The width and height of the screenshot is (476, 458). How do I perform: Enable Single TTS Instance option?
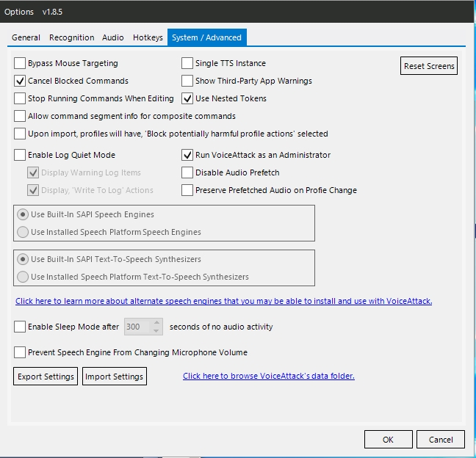[x=187, y=63]
